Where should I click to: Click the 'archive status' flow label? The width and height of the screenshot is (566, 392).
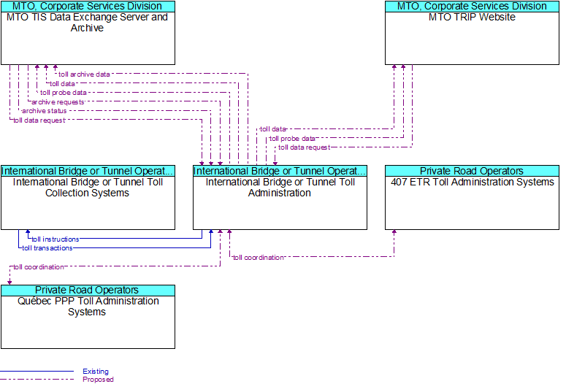(45, 111)
